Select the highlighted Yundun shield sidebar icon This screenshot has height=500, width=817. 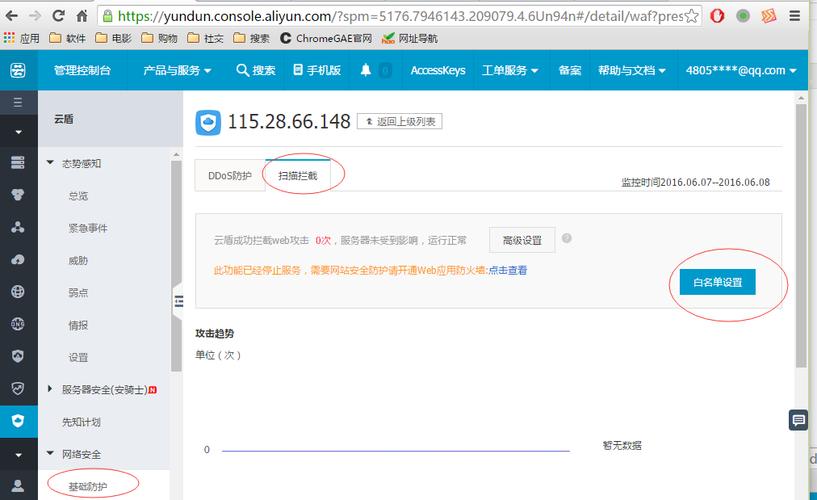pos(18,421)
